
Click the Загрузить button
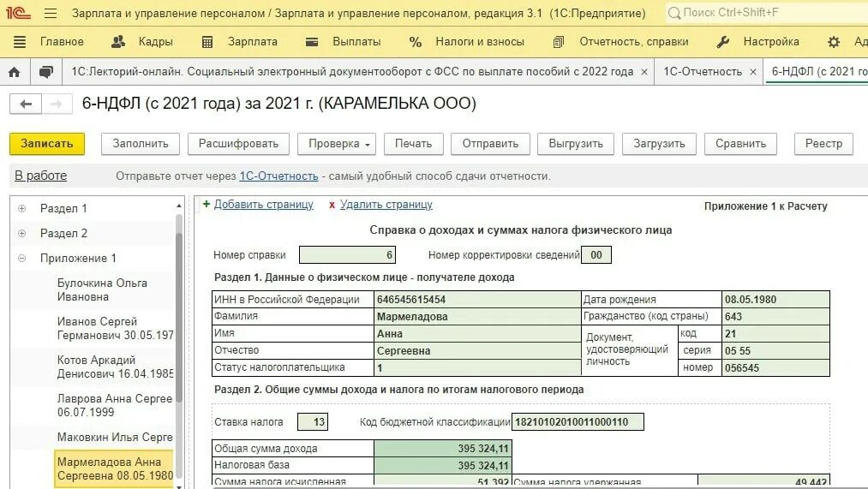[659, 144]
